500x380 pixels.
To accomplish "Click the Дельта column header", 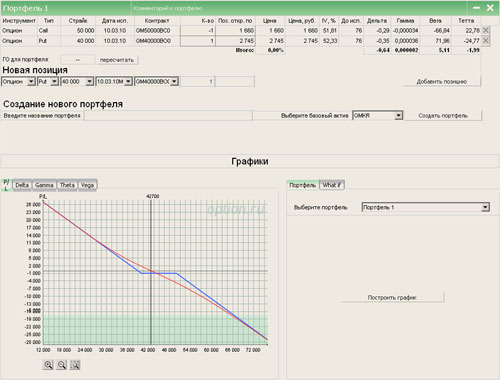I will coord(377,21).
